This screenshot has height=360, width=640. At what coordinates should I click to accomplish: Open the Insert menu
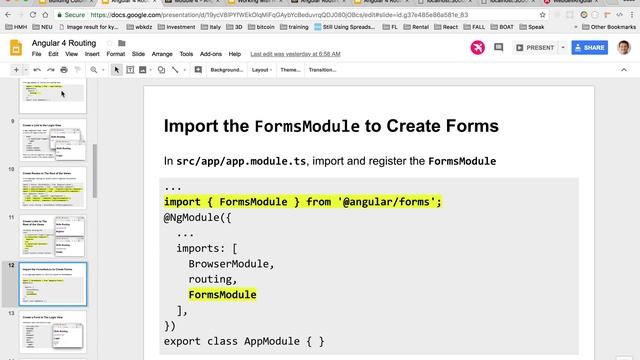click(92, 54)
